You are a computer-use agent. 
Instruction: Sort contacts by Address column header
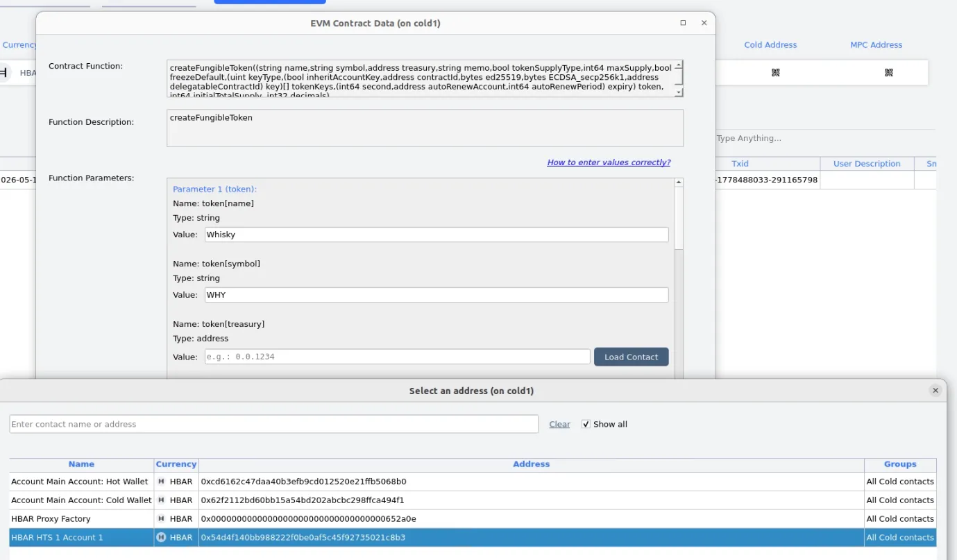pos(532,464)
